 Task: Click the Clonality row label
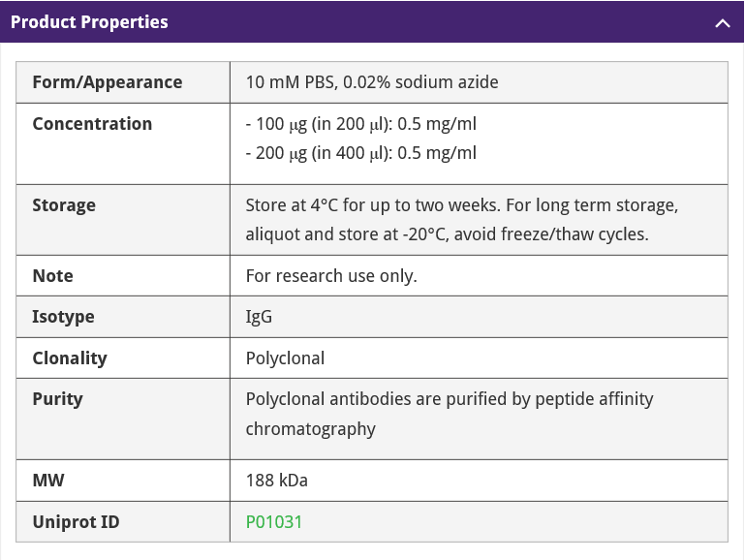coord(70,358)
